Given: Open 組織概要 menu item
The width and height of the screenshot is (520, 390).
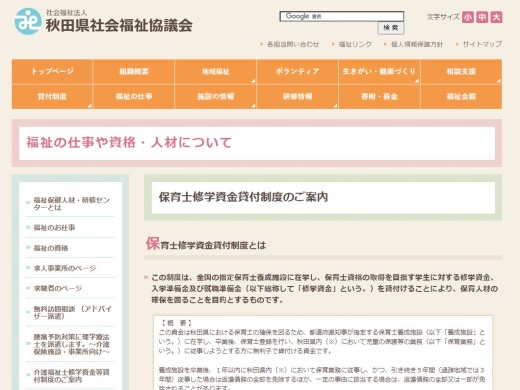Looking at the screenshot, I should coord(134,71).
